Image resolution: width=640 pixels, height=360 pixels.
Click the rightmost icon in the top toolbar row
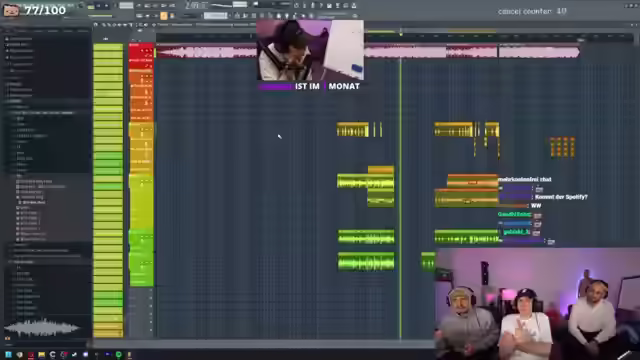tap(354, 5)
